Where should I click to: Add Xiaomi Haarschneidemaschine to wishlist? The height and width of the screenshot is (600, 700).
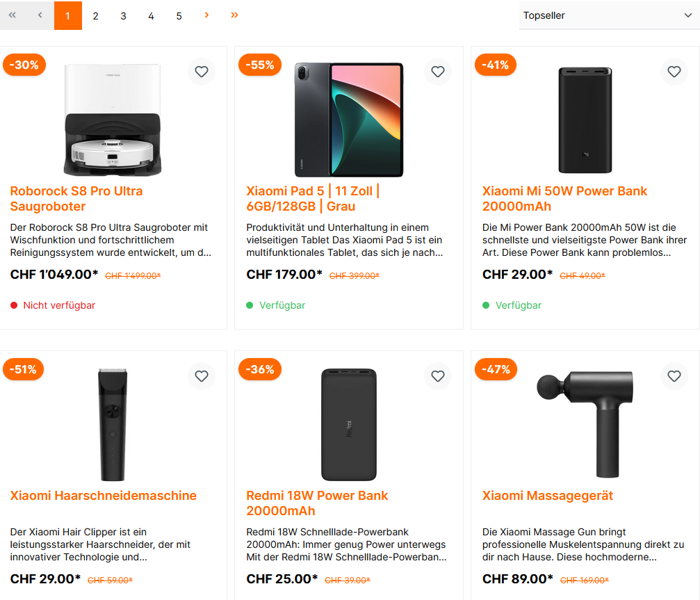pos(202,376)
